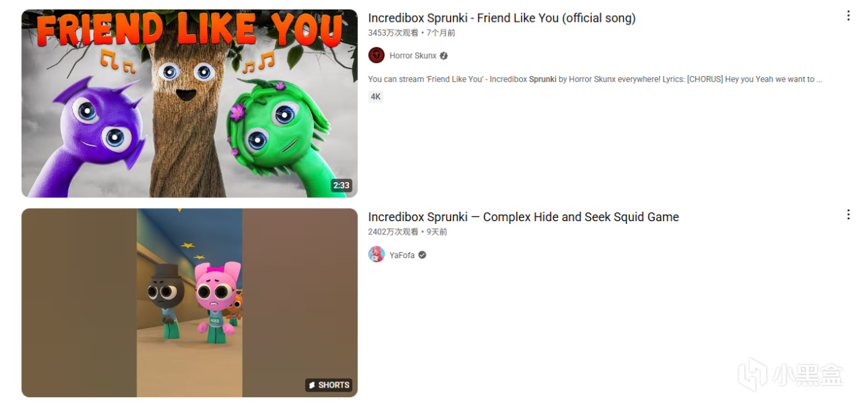Screen dimensions: 868x402
Task: Click YaFofa channel avatar
Action: pyautogui.click(x=376, y=255)
